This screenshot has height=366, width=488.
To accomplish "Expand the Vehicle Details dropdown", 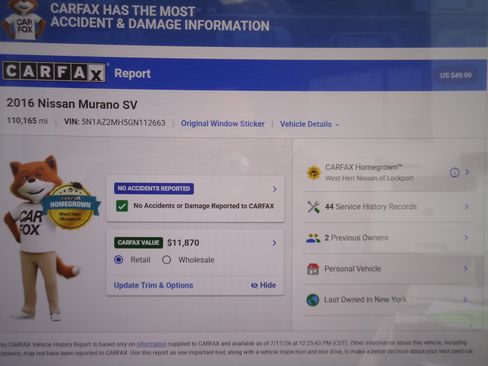I will [x=310, y=124].
